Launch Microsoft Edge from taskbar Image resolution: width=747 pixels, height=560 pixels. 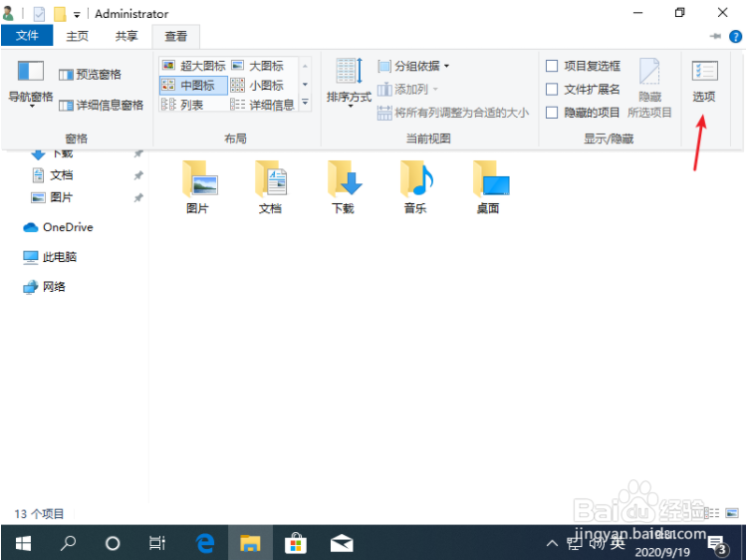205,543
